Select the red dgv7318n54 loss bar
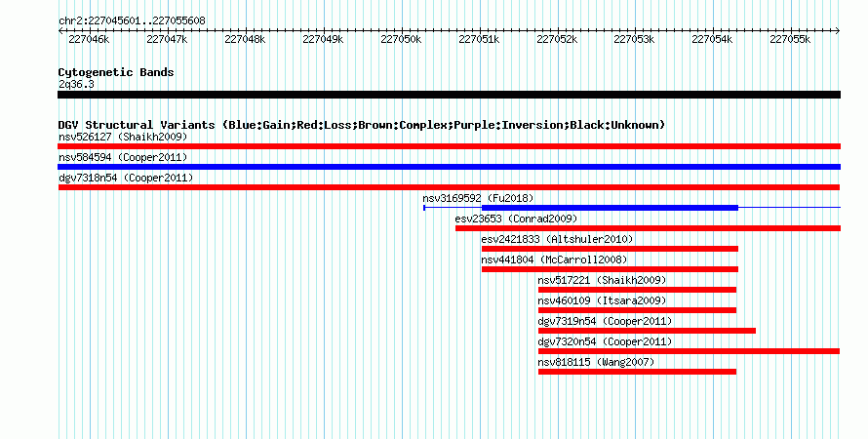This screenshot has width=868, height=439. [x=449, y=187]
